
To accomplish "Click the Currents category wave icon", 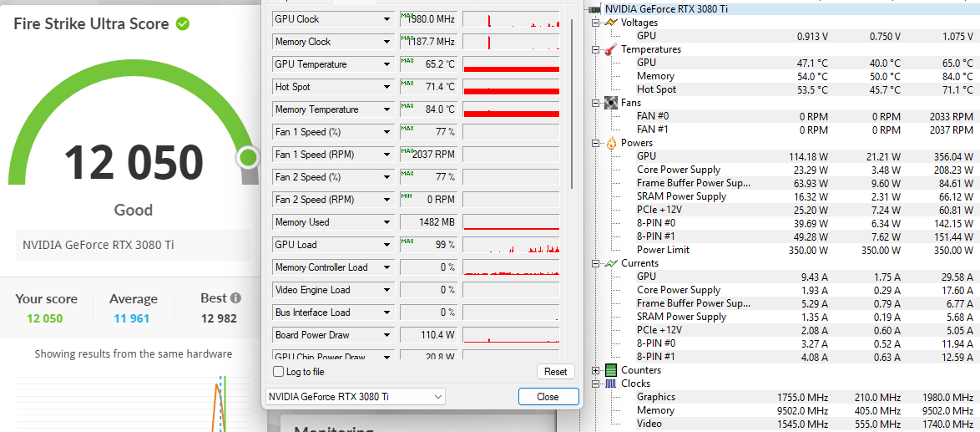I will coord(610,263).
